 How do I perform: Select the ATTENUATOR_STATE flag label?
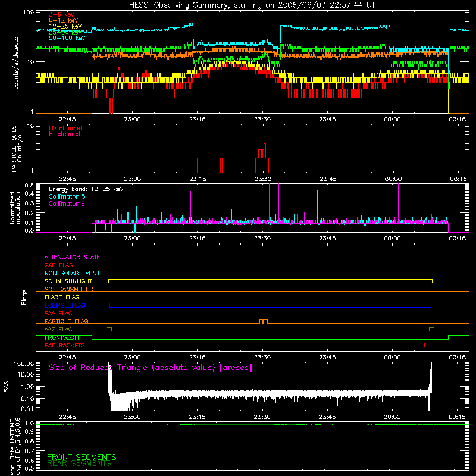coord(72,257)
